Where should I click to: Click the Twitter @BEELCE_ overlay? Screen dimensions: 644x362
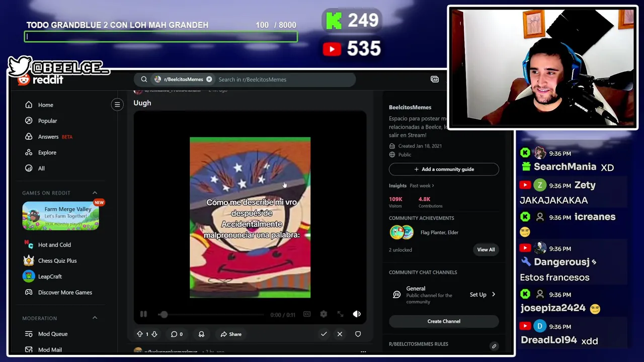58,66
